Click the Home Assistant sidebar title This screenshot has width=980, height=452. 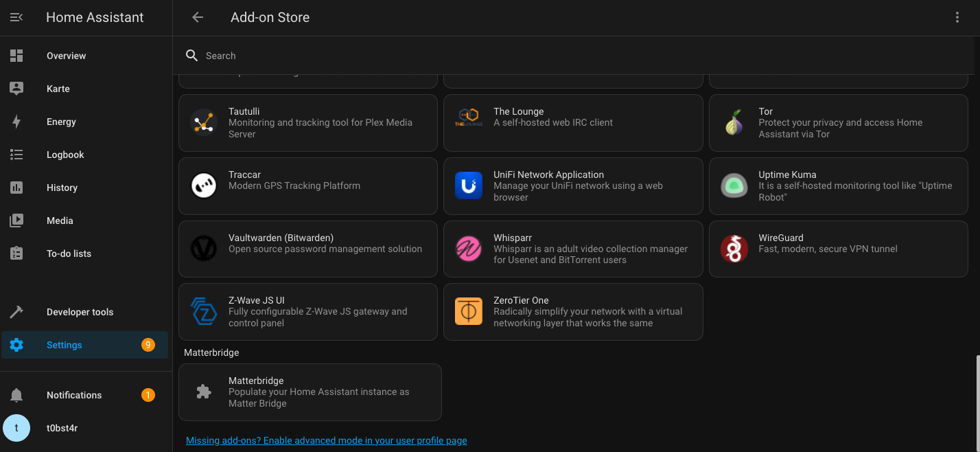95,18
